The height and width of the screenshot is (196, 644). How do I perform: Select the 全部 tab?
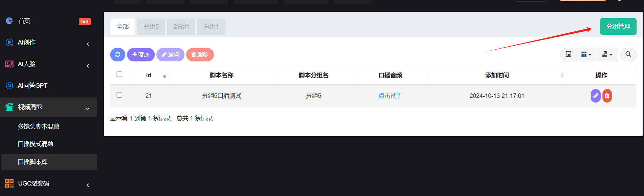[123, 27]
